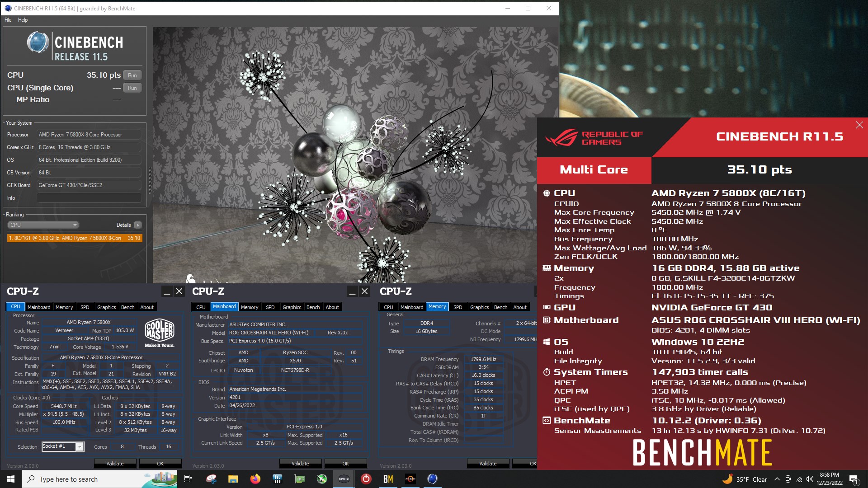
Task: Open Mainboard tab in third CPU-Z window
Action: 412,307
